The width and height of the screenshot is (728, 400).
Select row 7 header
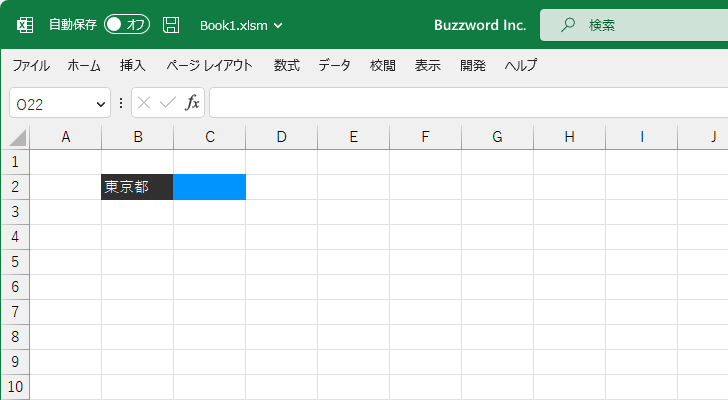(15, 312)
